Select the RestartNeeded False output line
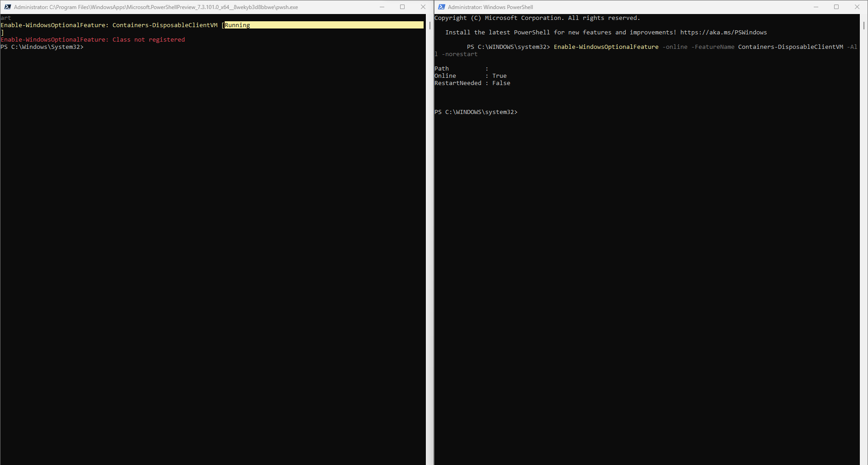This screenshot has width=868, height=465. 472,83
